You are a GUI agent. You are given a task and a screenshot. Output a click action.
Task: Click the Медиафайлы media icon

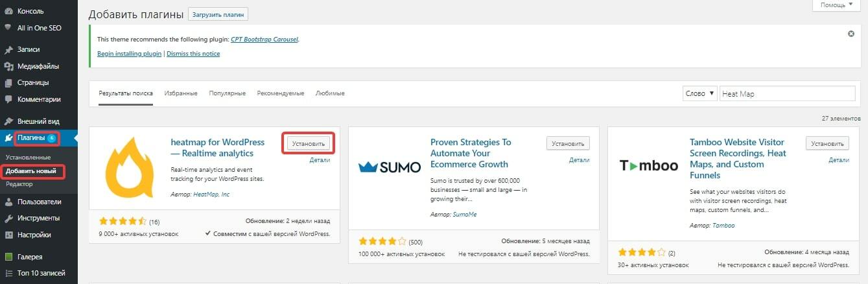coord(8,66)
